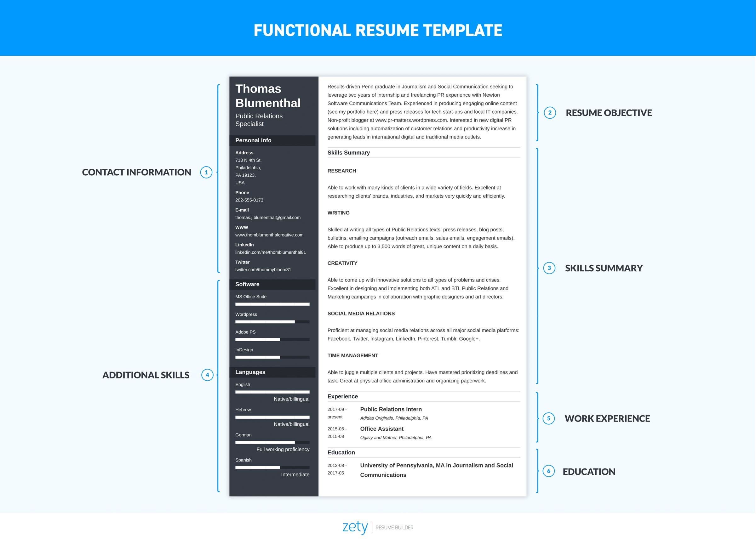The height and width of the screenshot is (544, 756).
Task: Select the Functional Resume Template menu
Action: tap(378, 23)
